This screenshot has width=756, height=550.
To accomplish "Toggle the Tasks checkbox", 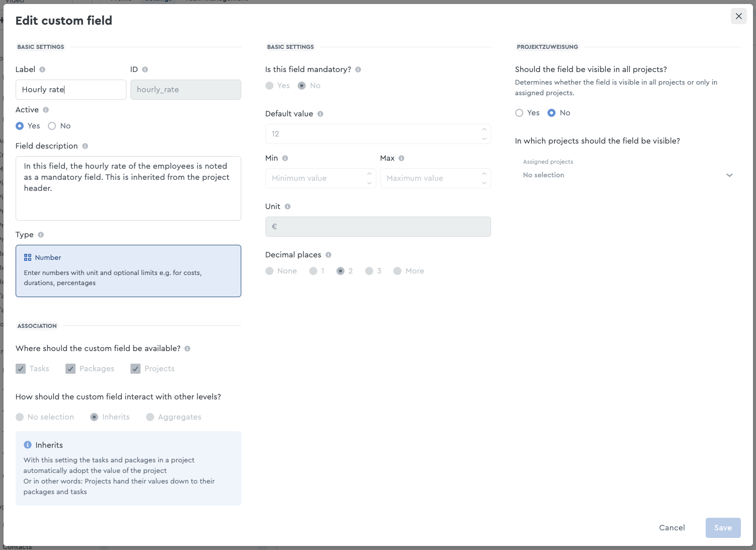I will (x=21, y=369).
